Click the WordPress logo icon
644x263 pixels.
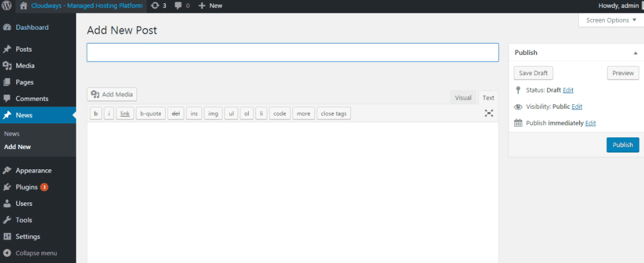(x=7, y=6)
